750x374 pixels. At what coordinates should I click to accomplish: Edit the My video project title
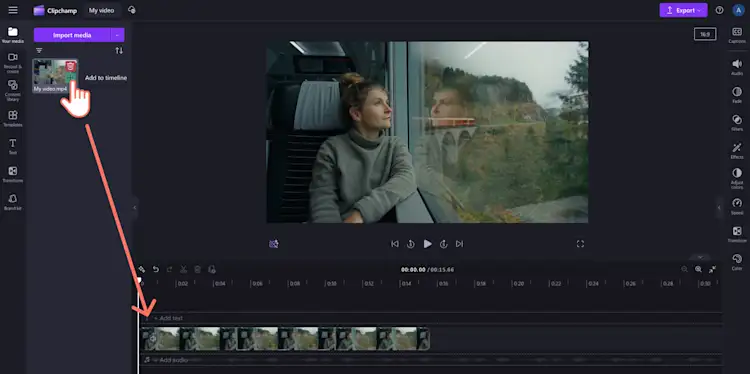[101, 11]
